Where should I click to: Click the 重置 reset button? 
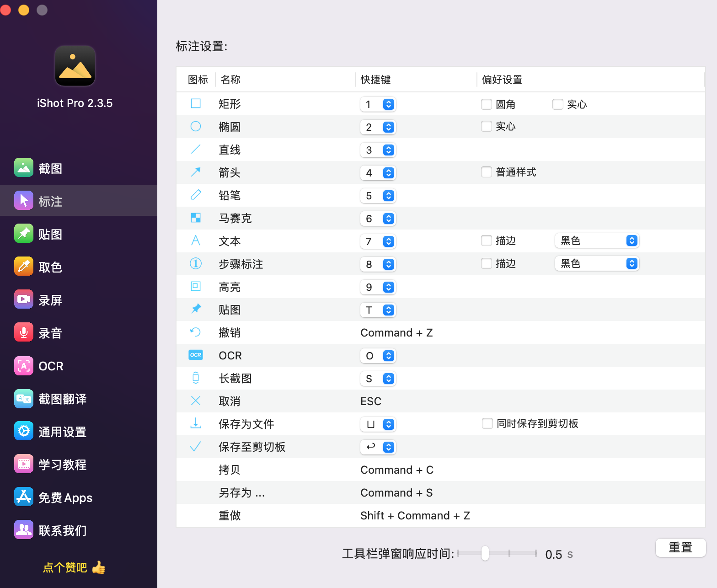coord(680,547)
